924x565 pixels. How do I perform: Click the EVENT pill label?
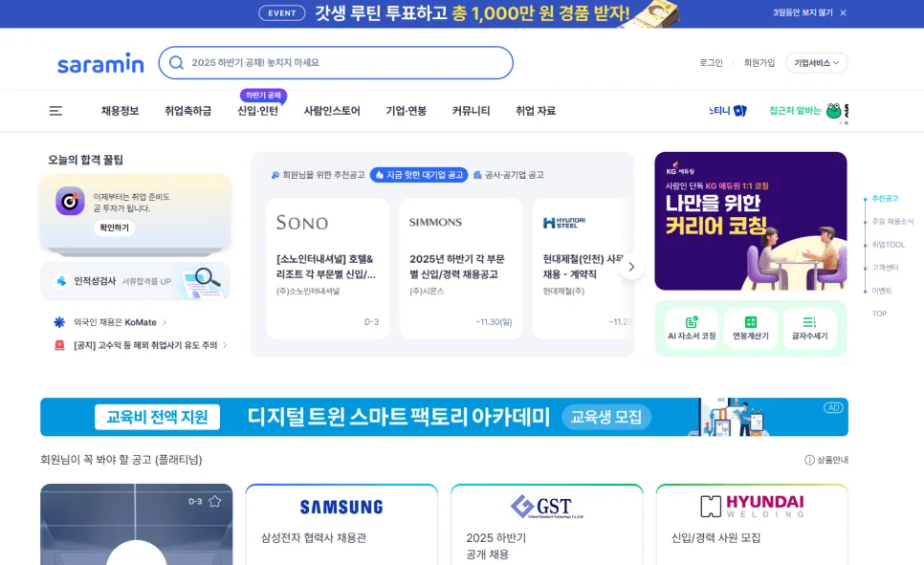click(282, 13)
